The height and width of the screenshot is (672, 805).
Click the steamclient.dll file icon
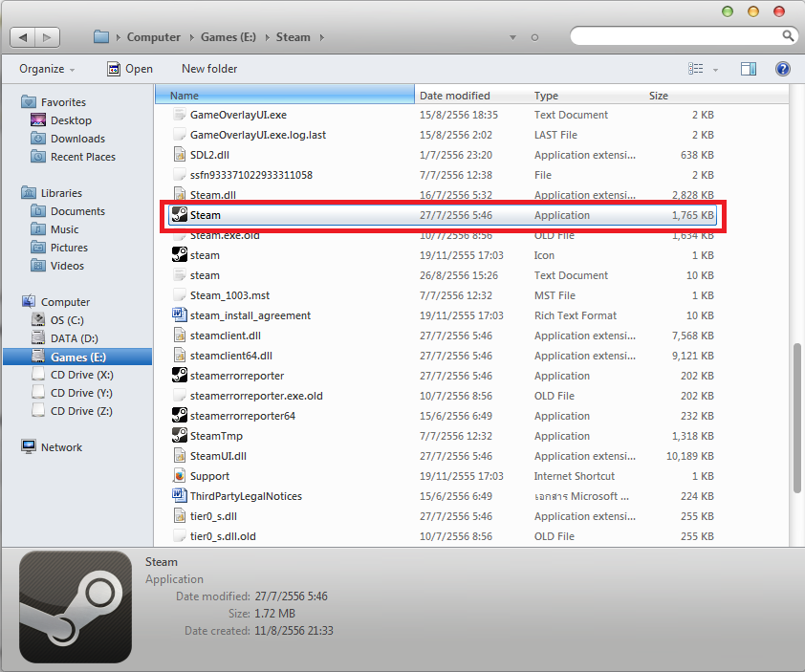point(179,336)
